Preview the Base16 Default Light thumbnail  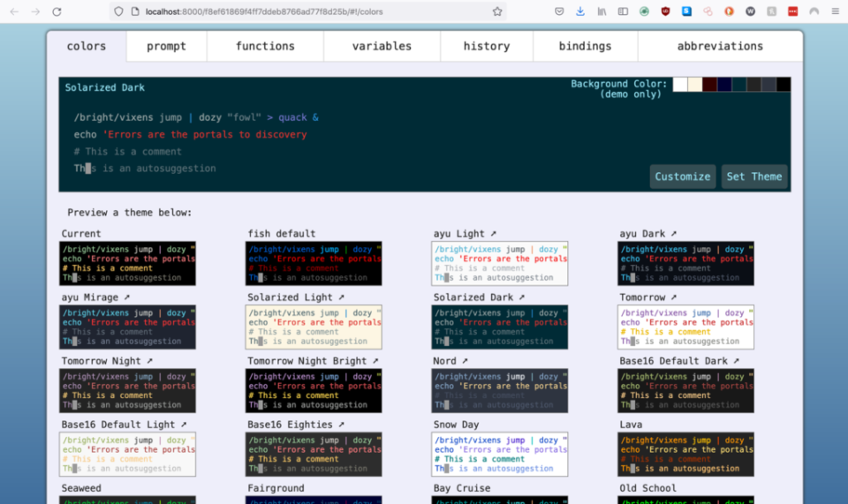click(127, 455)
